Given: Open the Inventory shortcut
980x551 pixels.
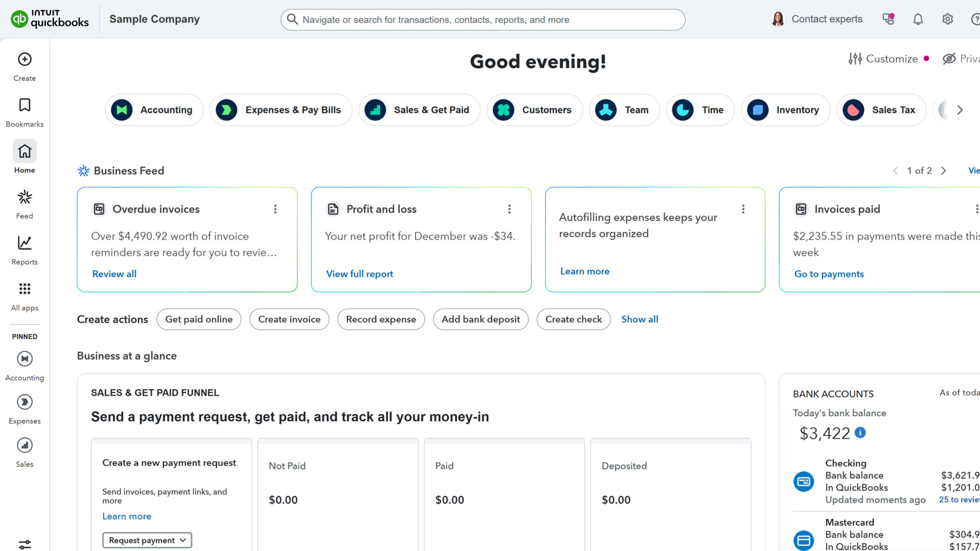Looking at the screenshot, I should [785, 110].
